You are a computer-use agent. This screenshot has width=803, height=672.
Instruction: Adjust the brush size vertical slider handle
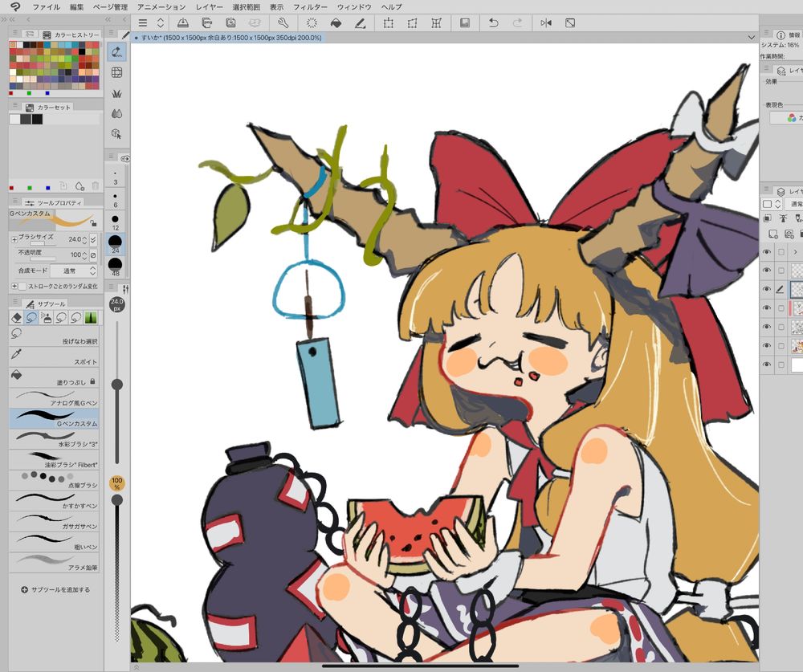pos(117,384)
